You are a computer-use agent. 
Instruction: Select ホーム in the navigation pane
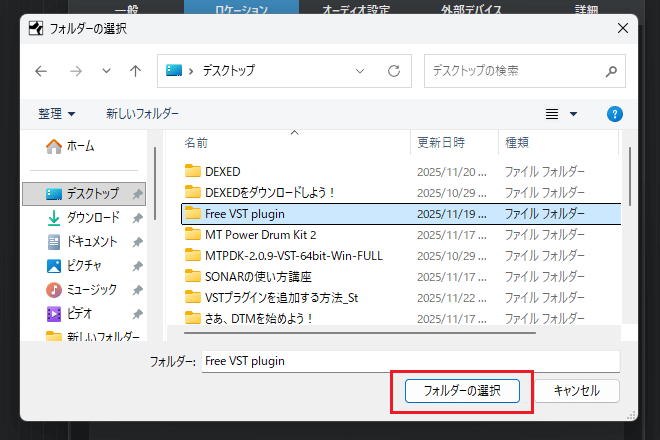click(80, 146)
